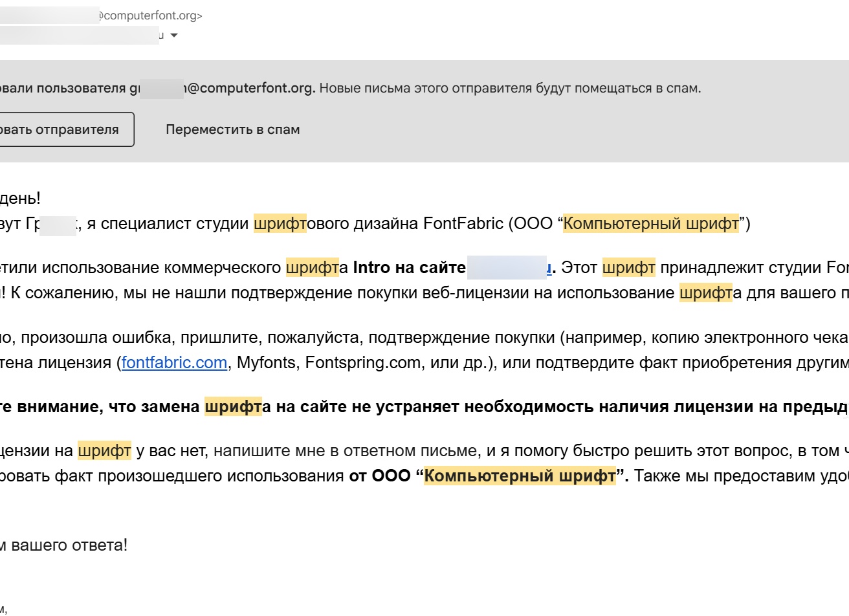Click bold 'Компьютерный шрифт' after 'от ООО'

pyautogui.click(x=520, y=476)
